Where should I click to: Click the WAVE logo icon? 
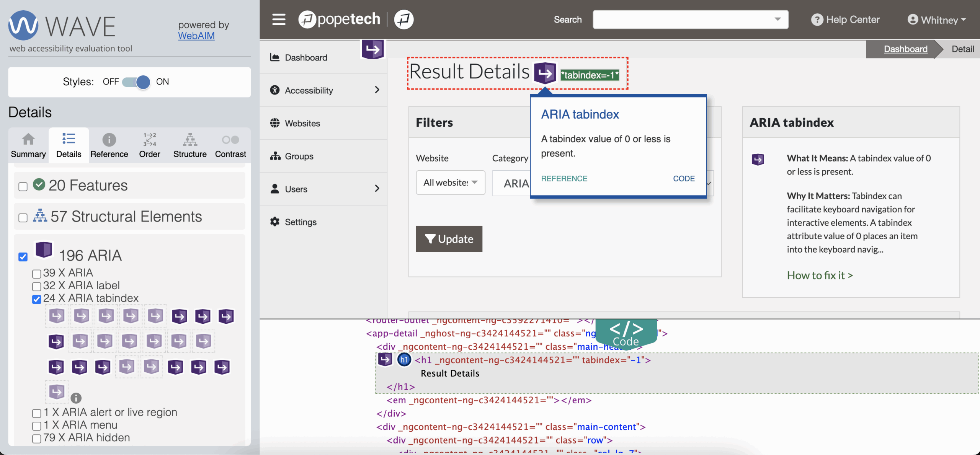tap(23, 26)
